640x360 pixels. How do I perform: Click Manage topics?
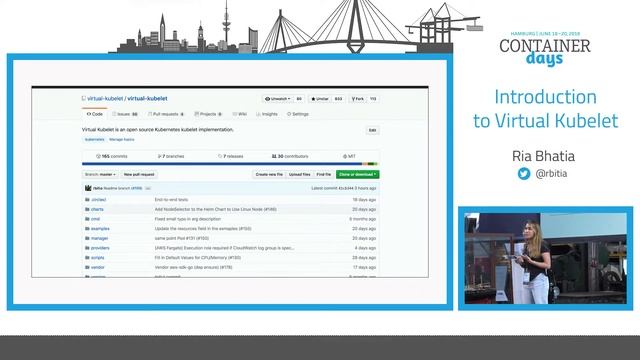click(x=122, y=140)
